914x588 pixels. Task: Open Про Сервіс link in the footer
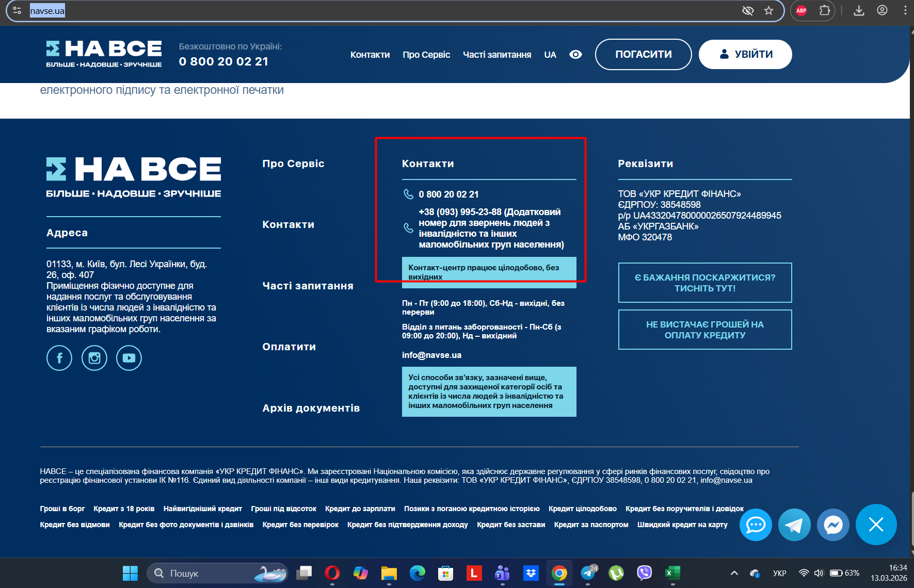pos(293,164)
